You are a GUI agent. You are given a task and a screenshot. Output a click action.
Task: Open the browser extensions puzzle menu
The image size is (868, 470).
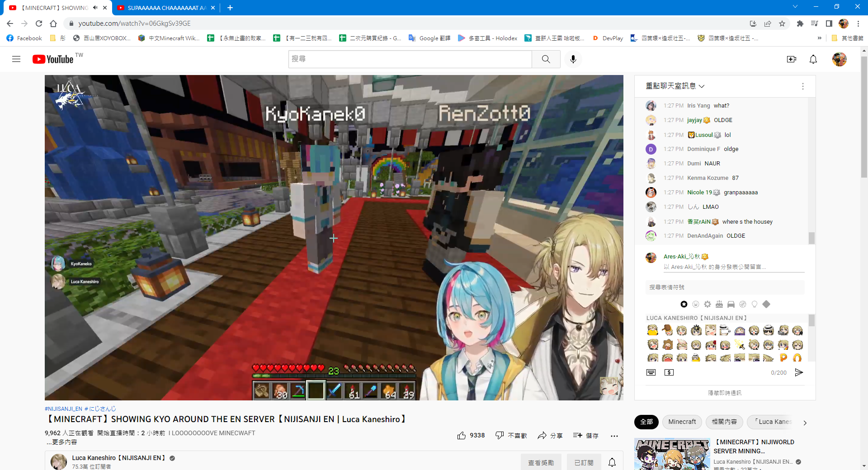pos(800,23)
